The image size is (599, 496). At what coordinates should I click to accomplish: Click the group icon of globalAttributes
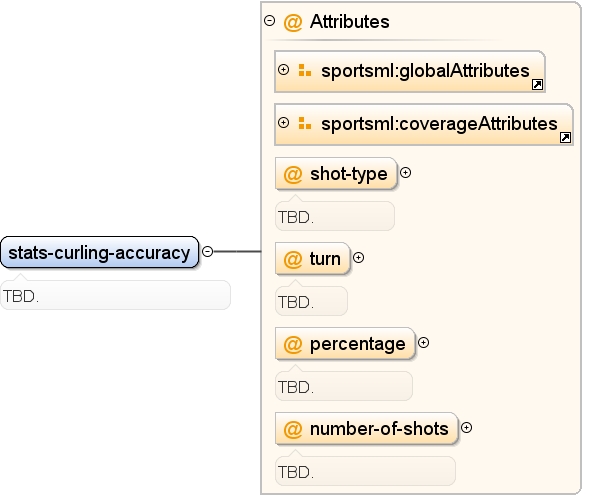click(x=304, y=70)
